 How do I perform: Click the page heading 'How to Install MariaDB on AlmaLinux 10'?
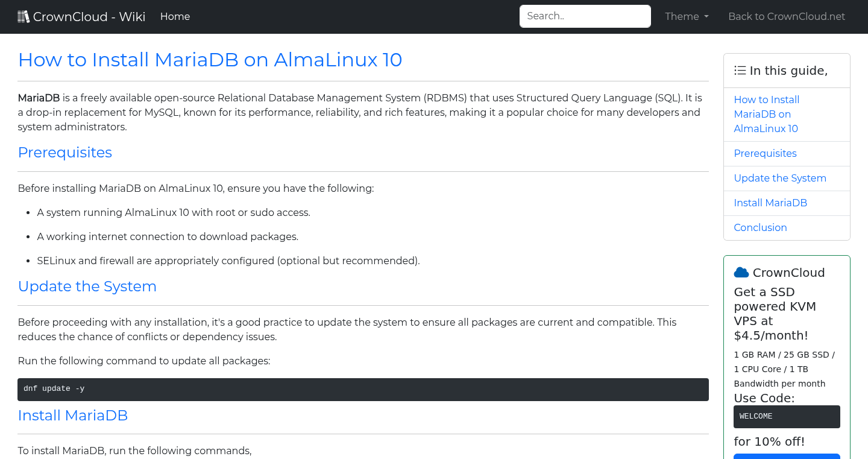pyautogui.click(x=210, y=60)
